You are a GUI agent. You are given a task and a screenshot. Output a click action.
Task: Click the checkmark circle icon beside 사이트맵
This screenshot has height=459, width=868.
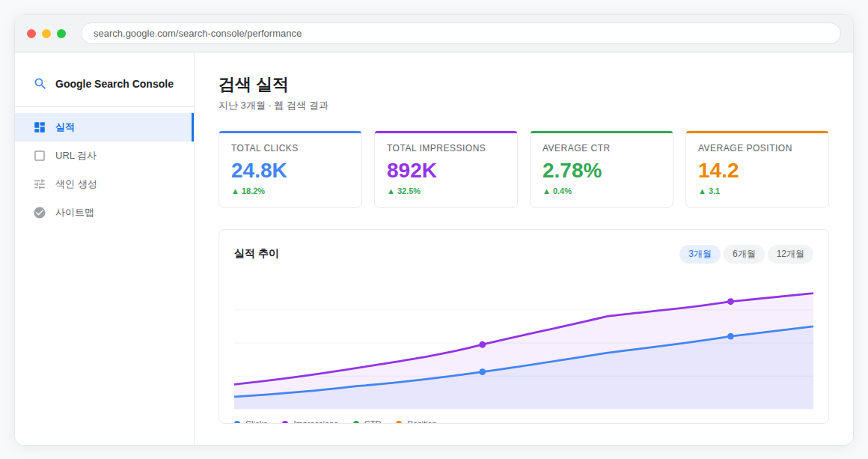tap(40, 213)
